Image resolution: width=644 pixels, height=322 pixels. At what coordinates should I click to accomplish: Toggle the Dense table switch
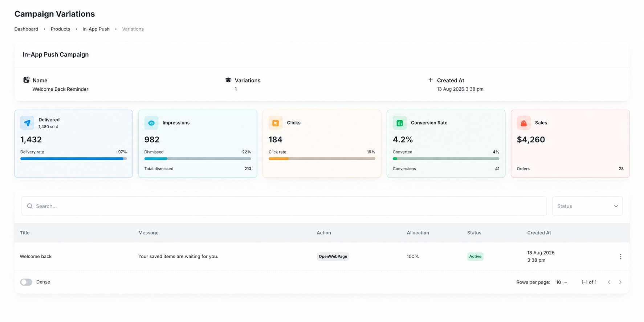pos(26,282)
